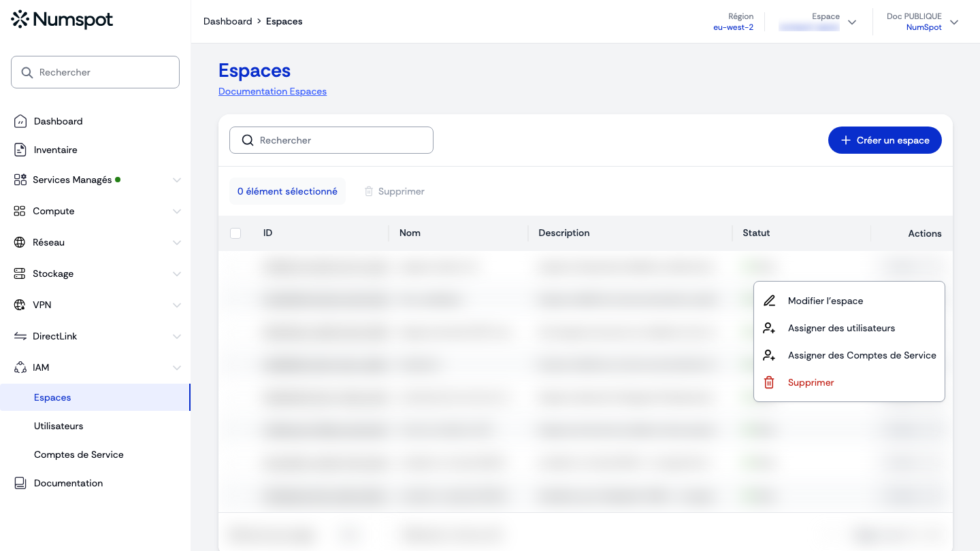Focus the Rechercher field above the table
980x551 pixels.
click(331, 140)
